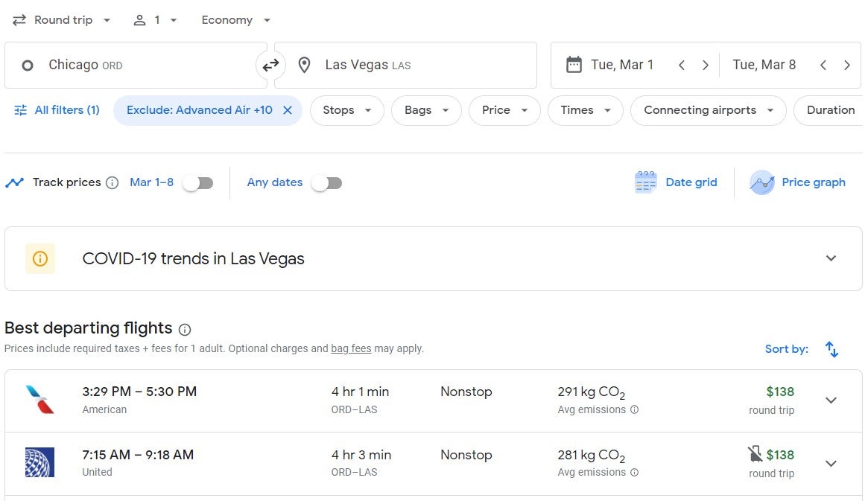Viewport: 868px width, 501px height.
Task: Toggle Track prices for Mar 1–8
Action: click(x=199, y=183)
